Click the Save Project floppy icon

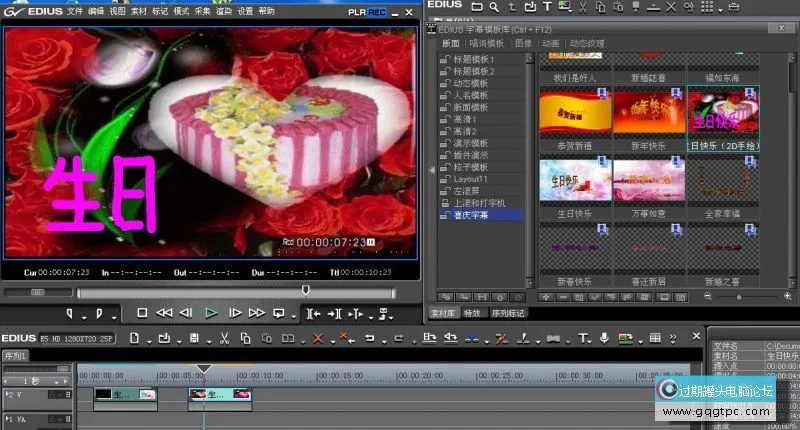tap(194, 338)
